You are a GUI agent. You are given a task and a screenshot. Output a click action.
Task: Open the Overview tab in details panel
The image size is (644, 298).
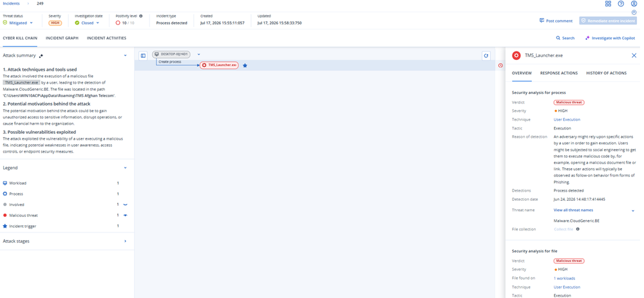coord(522,73)
